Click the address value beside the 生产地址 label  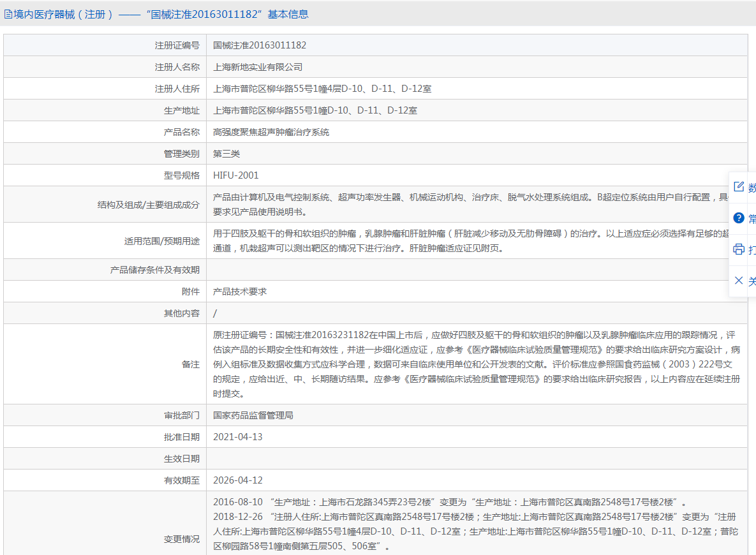tap(315, 110)
